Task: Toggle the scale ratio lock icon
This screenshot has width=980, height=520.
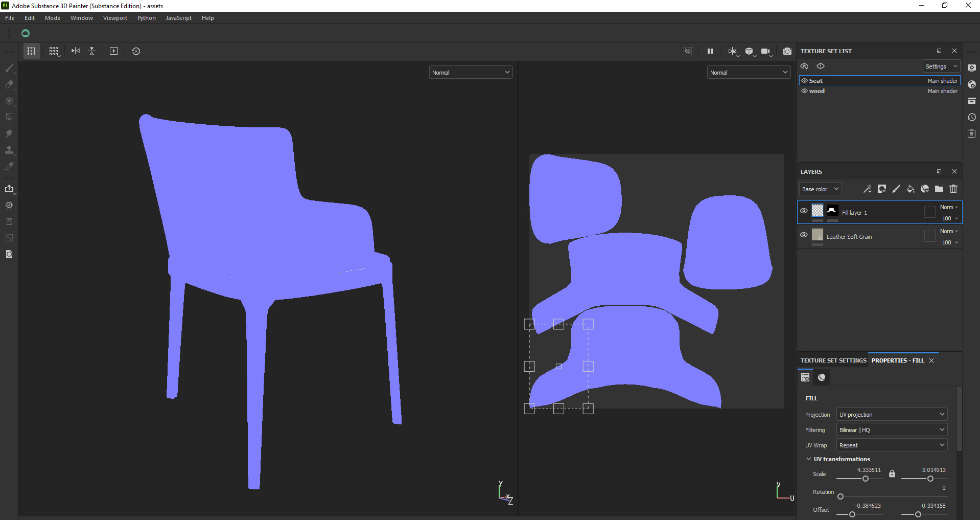Action: click(x=892, y=474)
